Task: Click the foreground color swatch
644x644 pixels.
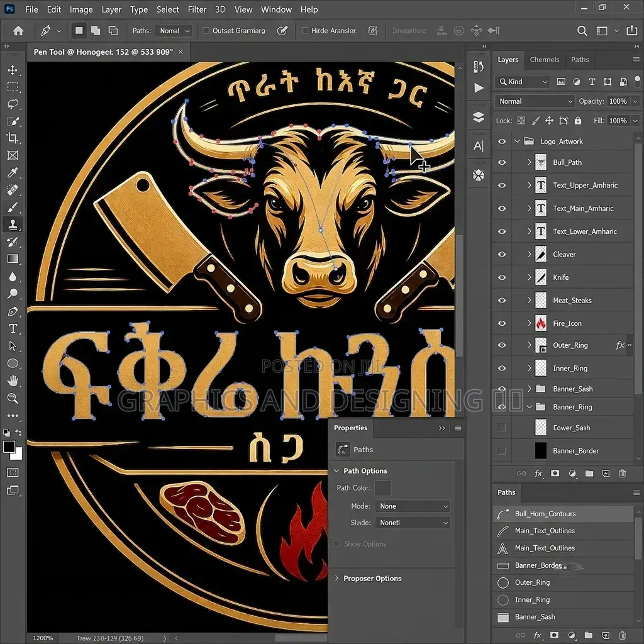Action: pos(9,447)
